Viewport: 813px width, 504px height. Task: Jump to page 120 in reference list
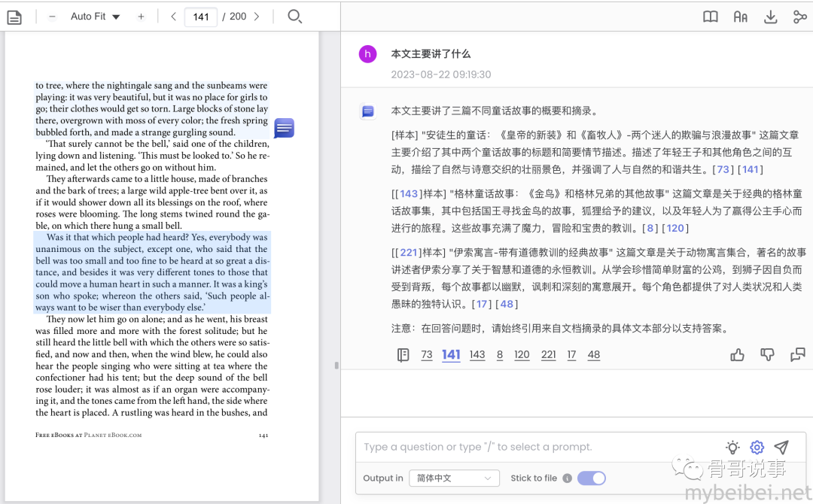522,355
